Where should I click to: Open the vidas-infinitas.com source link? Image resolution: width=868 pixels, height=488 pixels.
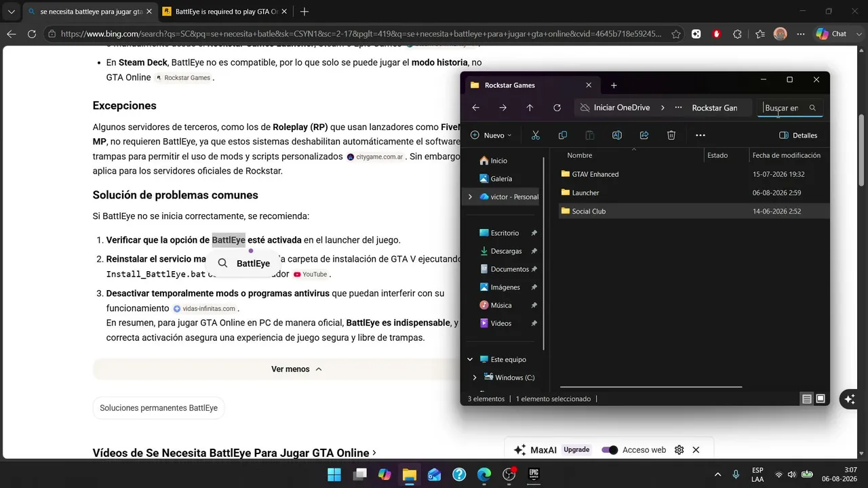tap(205, 308)
